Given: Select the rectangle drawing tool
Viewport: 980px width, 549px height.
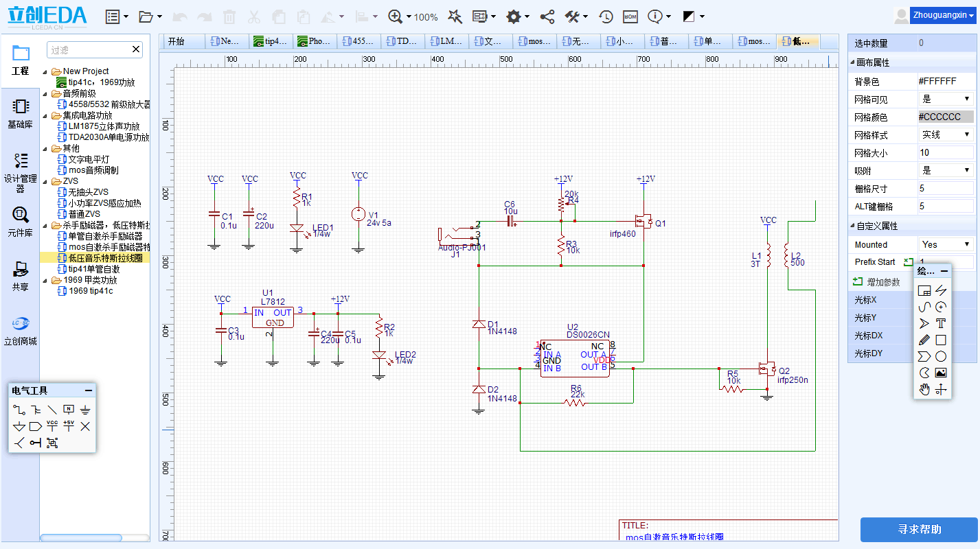Looking at the screenshot, I should pos(941,340).
